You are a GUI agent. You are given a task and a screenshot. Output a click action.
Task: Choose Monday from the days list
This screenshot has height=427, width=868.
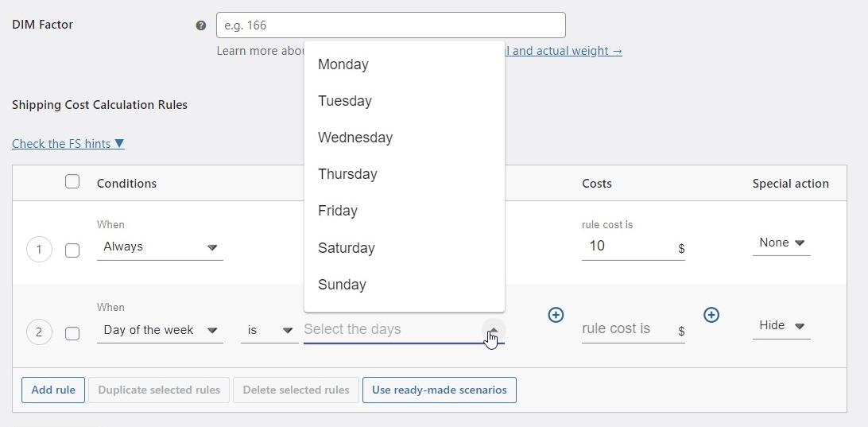(404, 64)
